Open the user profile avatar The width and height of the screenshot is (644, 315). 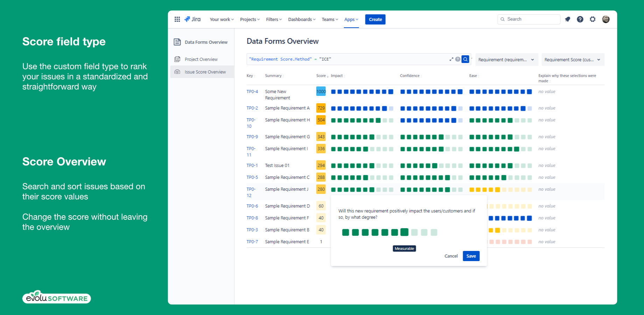[606, 19]
